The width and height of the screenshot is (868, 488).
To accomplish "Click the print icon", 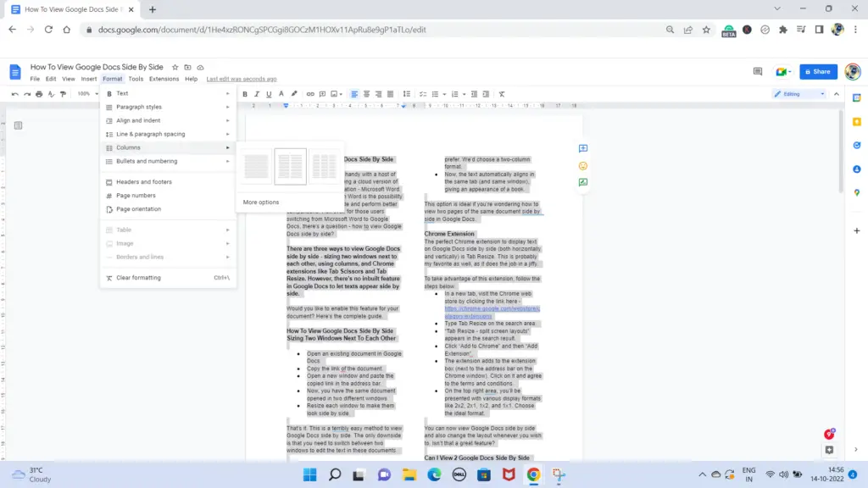I will pyautogui.click(x=39, y=94).
